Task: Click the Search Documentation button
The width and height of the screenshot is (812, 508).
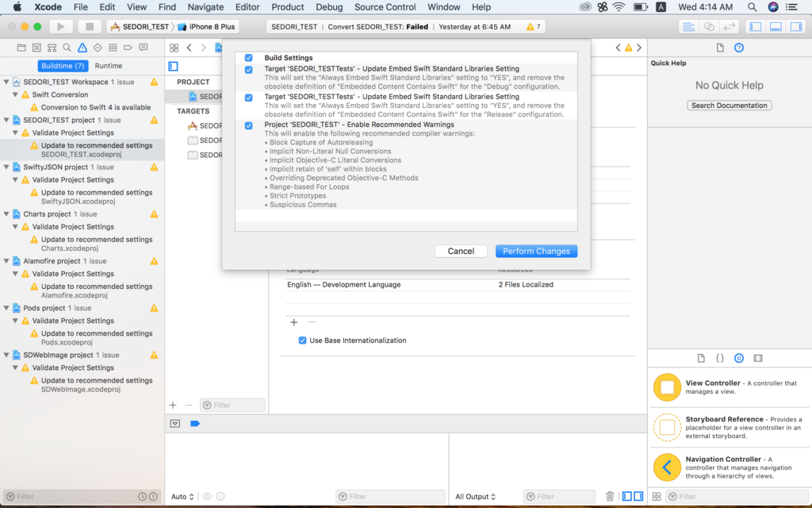Action: pos(730,106)
